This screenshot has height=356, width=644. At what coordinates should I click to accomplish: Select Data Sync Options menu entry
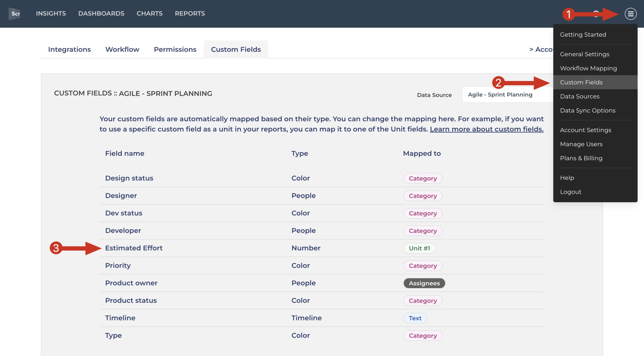587,111
